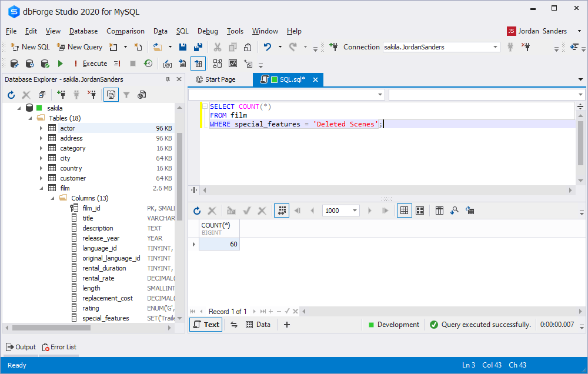Screen dimensions: 588x374
Task: Switch results to card view icon
Action: (x=420, y=211)
